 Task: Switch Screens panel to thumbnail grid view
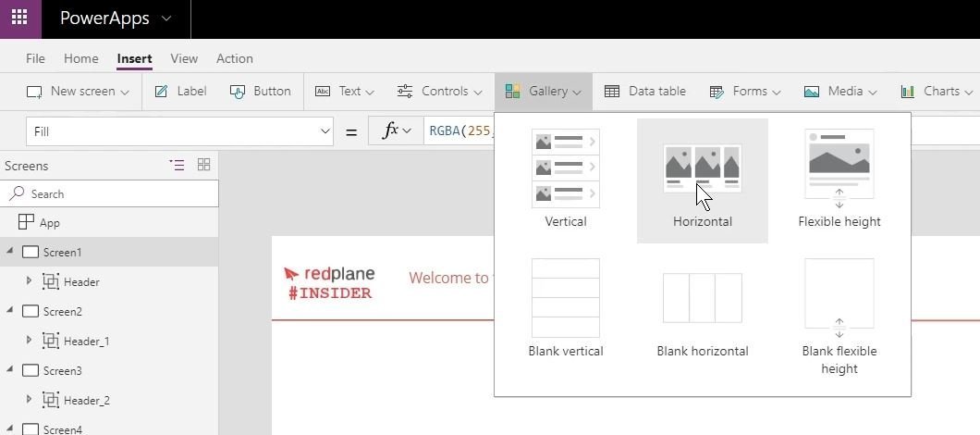(203, 165)
